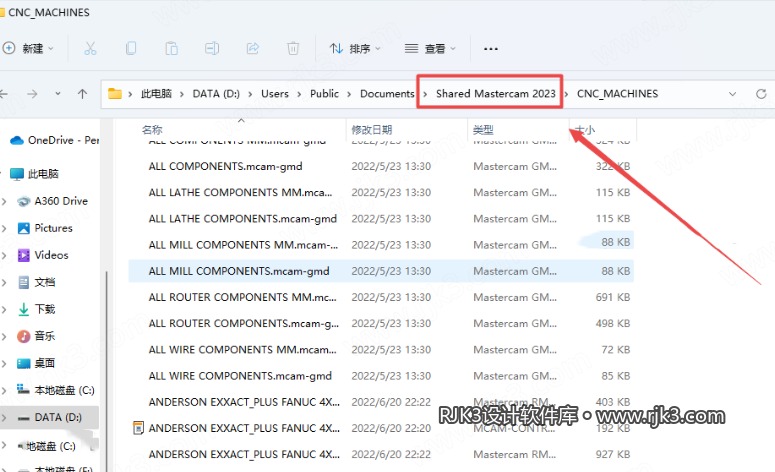
Task: Click the Cut scissors icon
Action: 90,48
